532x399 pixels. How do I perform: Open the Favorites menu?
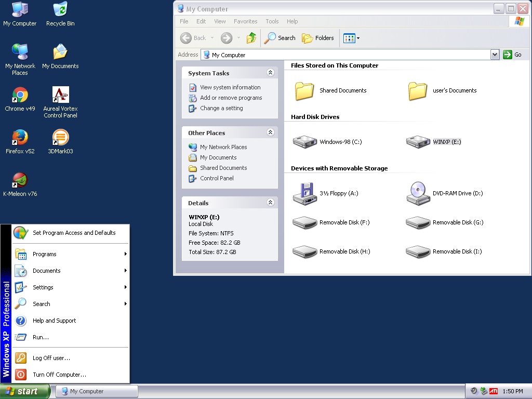coord(245,21)
